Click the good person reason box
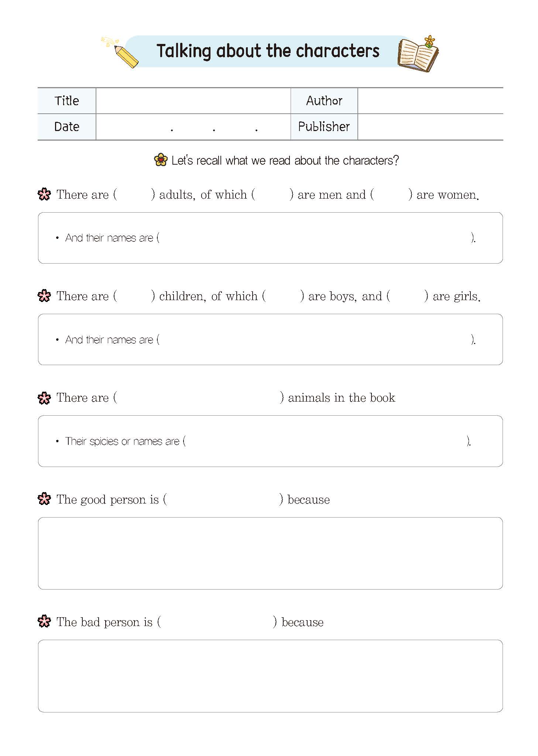The width and height of the screenshot is (538, 756). (270, 553)
